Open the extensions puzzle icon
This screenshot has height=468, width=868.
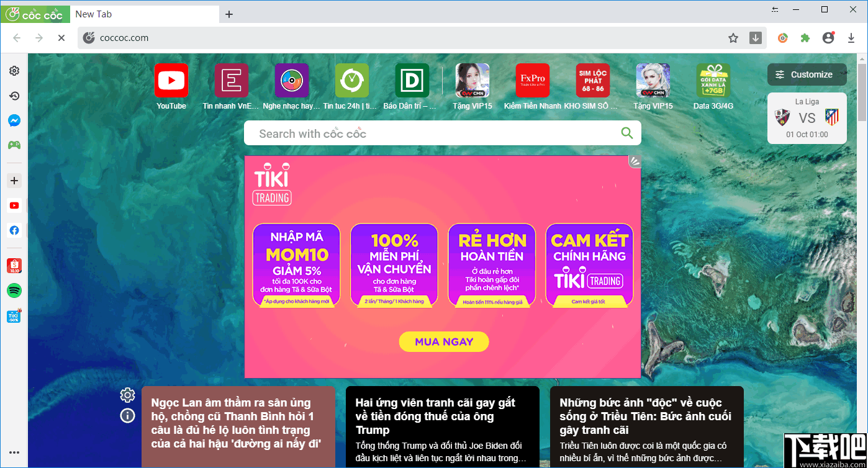tap(805, 38)
